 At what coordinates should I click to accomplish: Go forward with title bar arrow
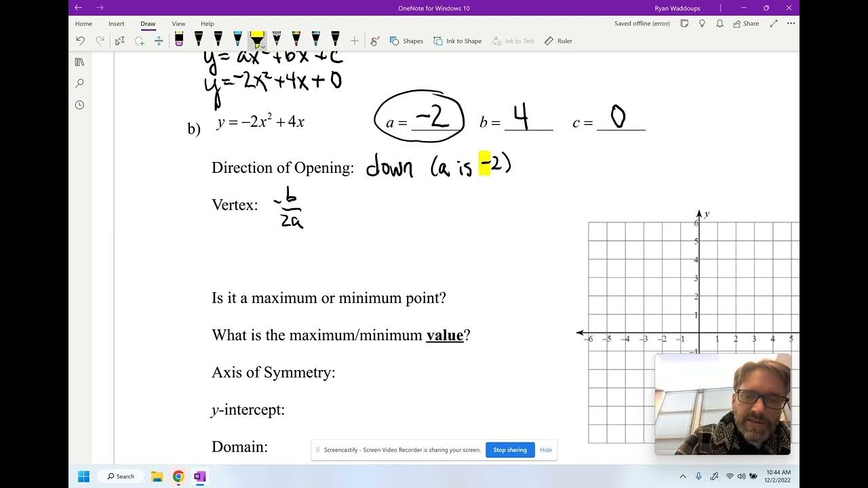point(100,7)
